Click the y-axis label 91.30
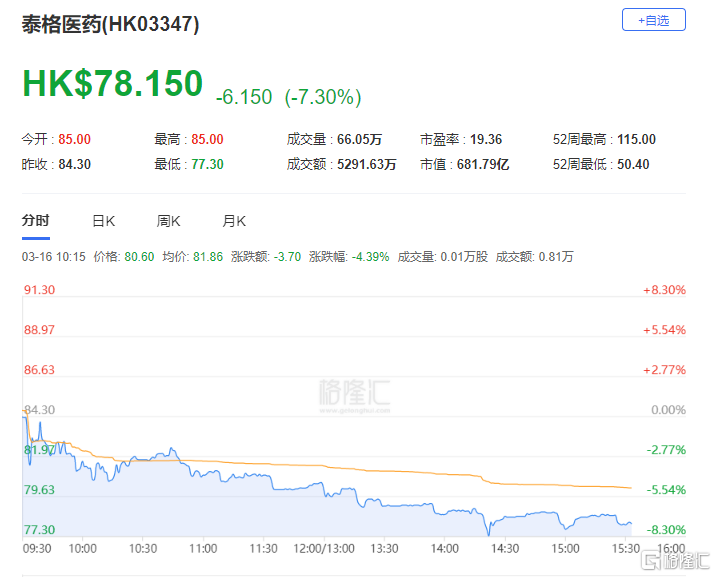Screen dimensions: 716x577 pos(39,290)
